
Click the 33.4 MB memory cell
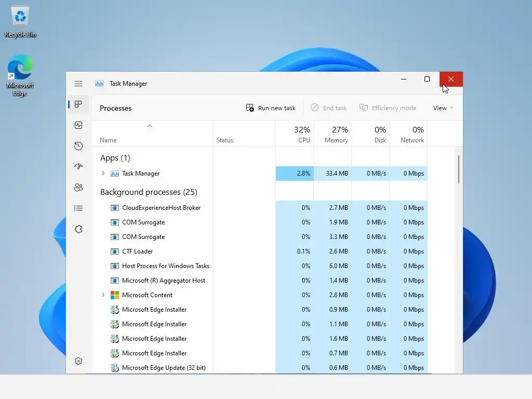click(332, 174)
